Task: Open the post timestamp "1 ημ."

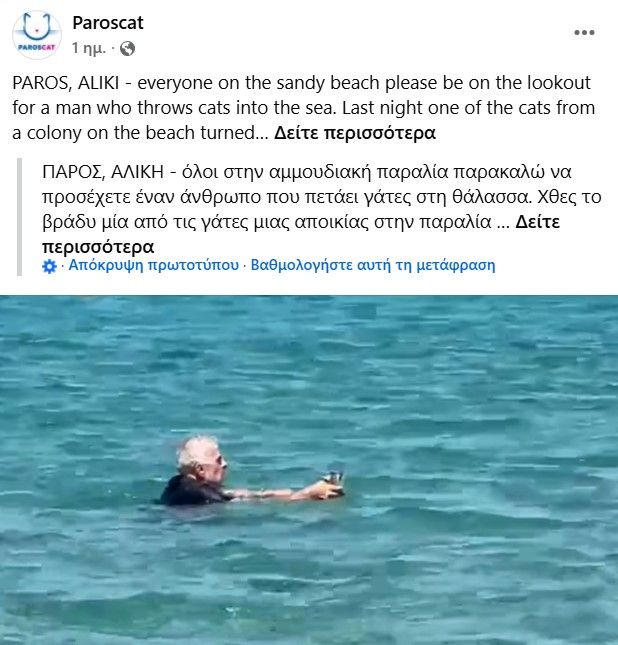Action: [88, 49]
